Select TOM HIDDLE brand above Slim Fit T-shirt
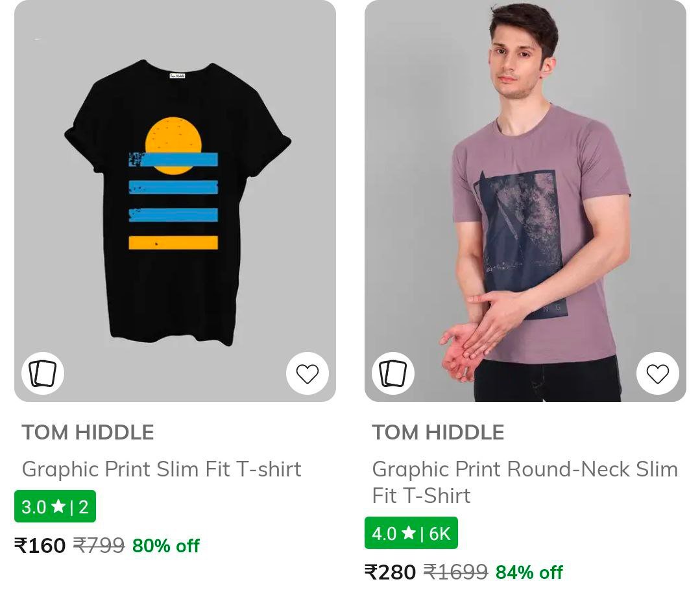700x597 pixels. pyautogui.click(x=88, y=432)
